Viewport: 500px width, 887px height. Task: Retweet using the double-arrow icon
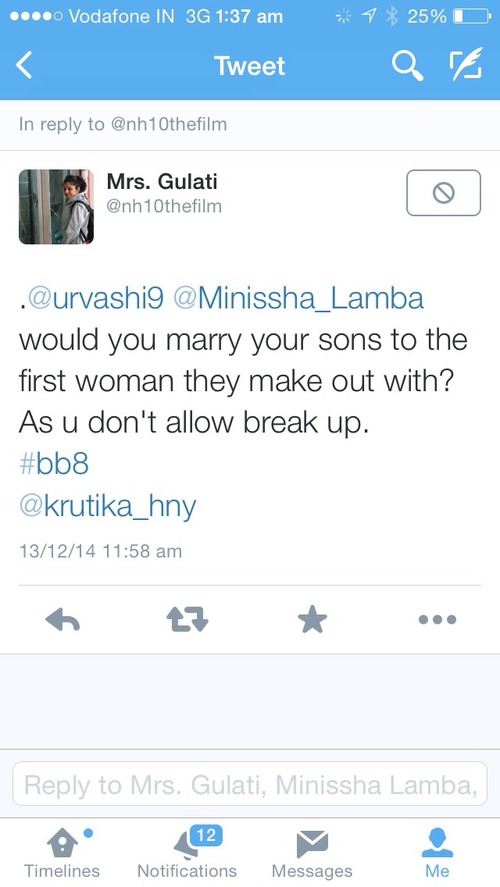click(x=187, y=620)
